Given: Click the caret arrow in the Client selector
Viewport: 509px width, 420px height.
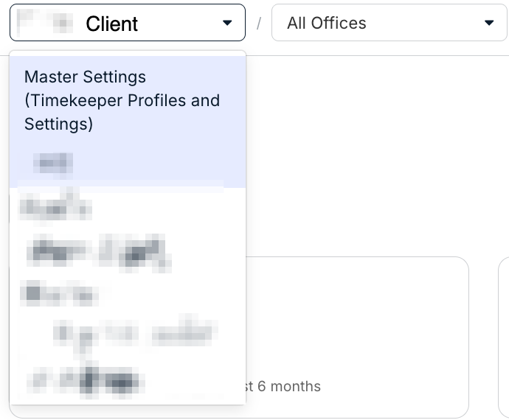Looking at the screenshot, I should tap(227, 24).
